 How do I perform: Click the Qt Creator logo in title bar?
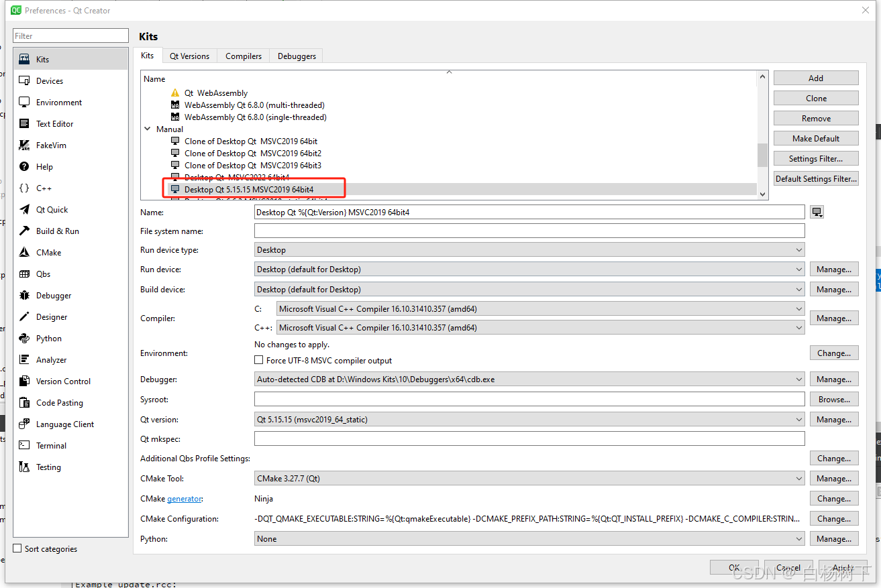point(15,10)
